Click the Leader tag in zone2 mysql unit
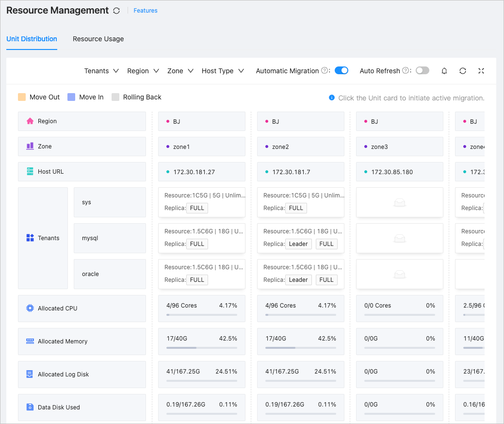The image size is (504, 424). coord(298,244)
